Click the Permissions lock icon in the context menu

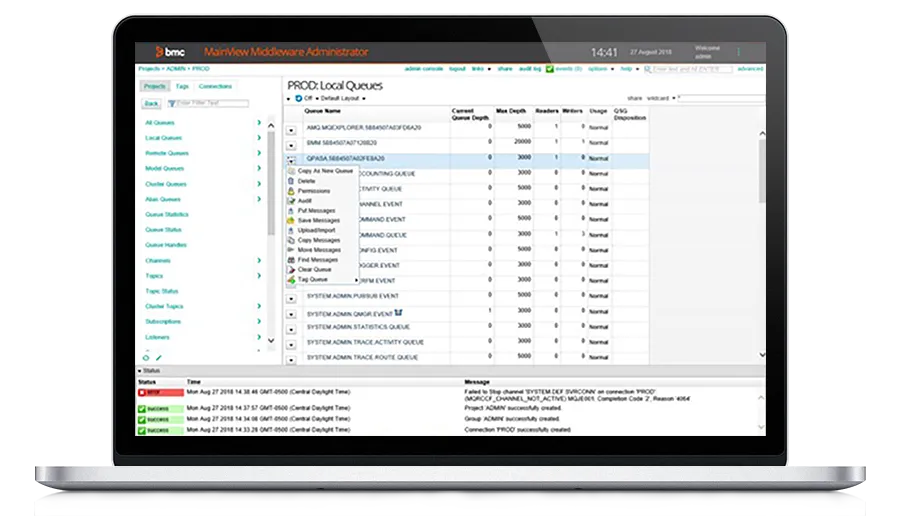tap(291, 191)
